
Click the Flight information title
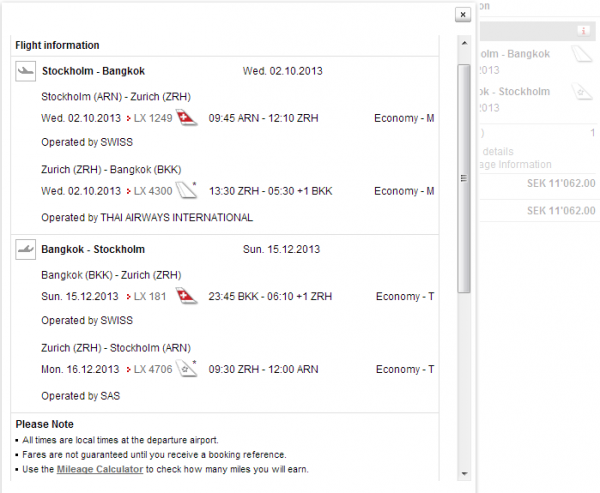pyautogui.click(x=57, y=45)
